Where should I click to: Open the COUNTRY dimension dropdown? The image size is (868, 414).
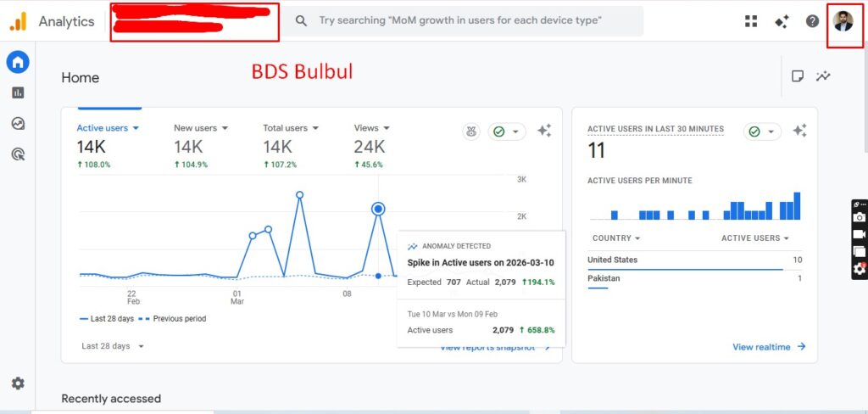(616, 238)
